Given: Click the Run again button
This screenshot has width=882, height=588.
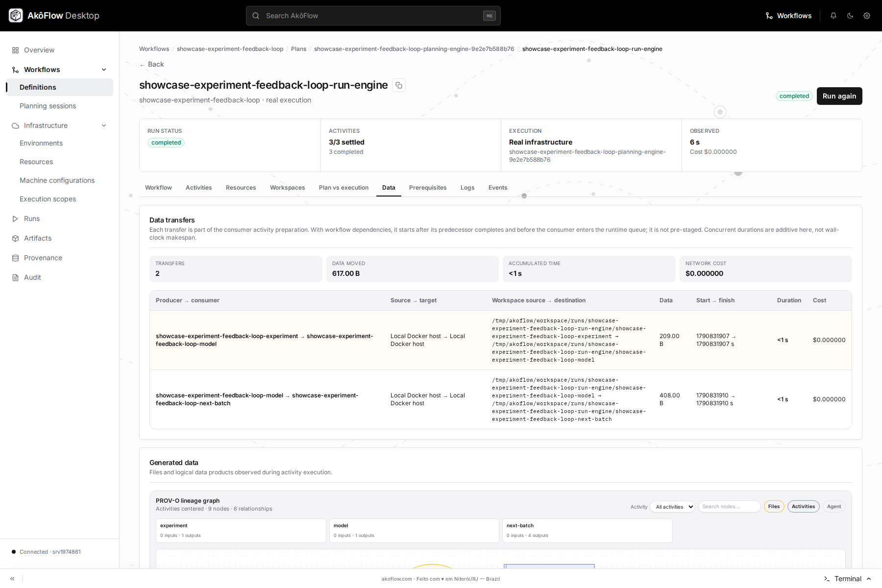Looking at the screenshot, I should (x=839, y=96).
